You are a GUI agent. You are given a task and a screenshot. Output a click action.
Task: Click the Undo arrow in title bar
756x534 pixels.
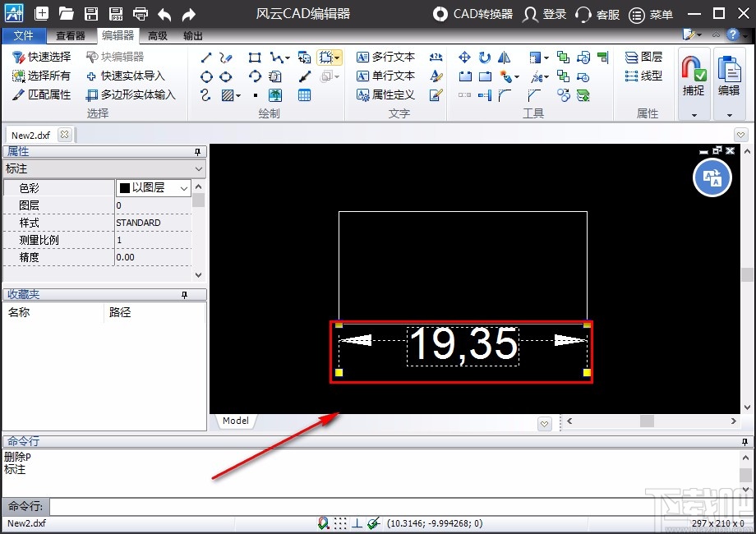point(164,14)
